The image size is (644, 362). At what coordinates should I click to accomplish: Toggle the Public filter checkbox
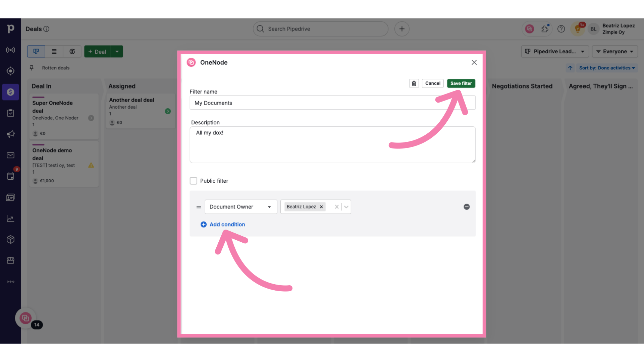tap(193, 181)
